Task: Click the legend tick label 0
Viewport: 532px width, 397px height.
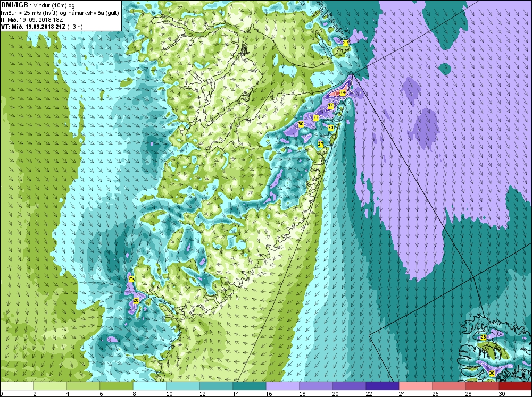Action: 2,394
